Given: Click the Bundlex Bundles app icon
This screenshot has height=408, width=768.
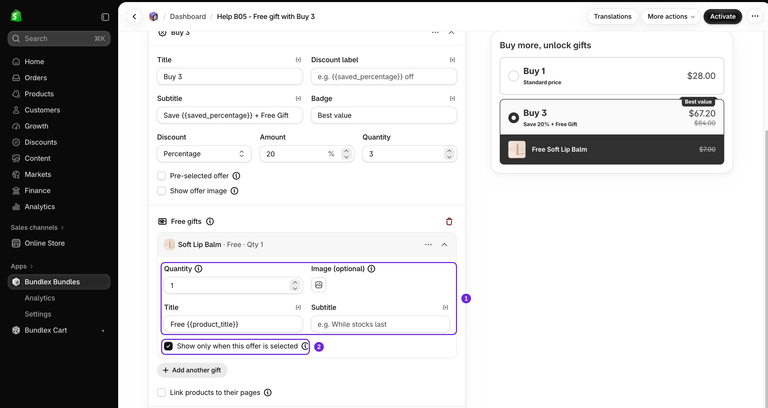Looking at the screenshot, I should pyautogui.click(x=16, y=282).
